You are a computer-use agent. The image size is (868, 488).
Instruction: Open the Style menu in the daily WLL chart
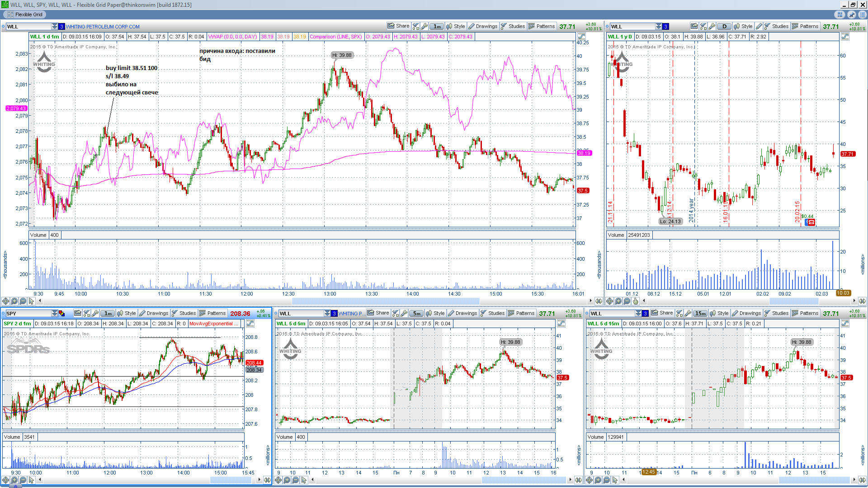(743, 26)
